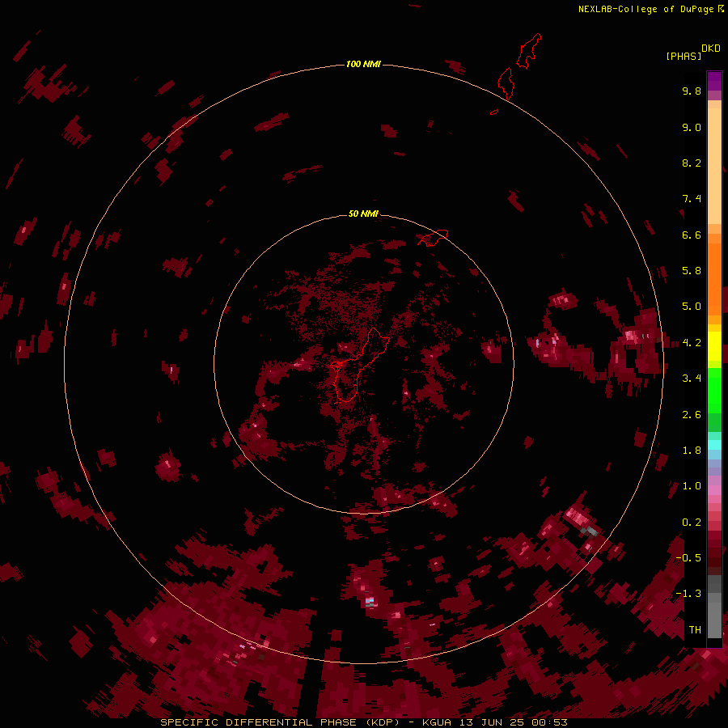
Task: Click the NEXLAB-College of DuPage watermark text
Action: tap(645, 9)
